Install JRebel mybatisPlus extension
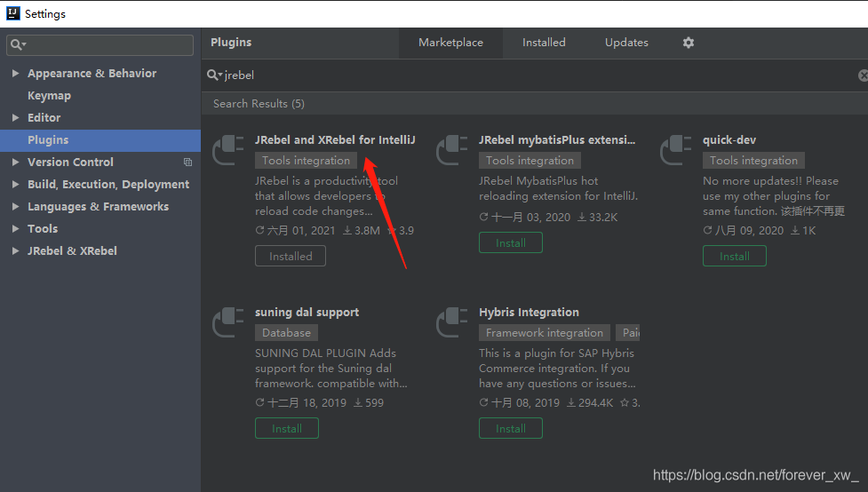 (510, 243)
